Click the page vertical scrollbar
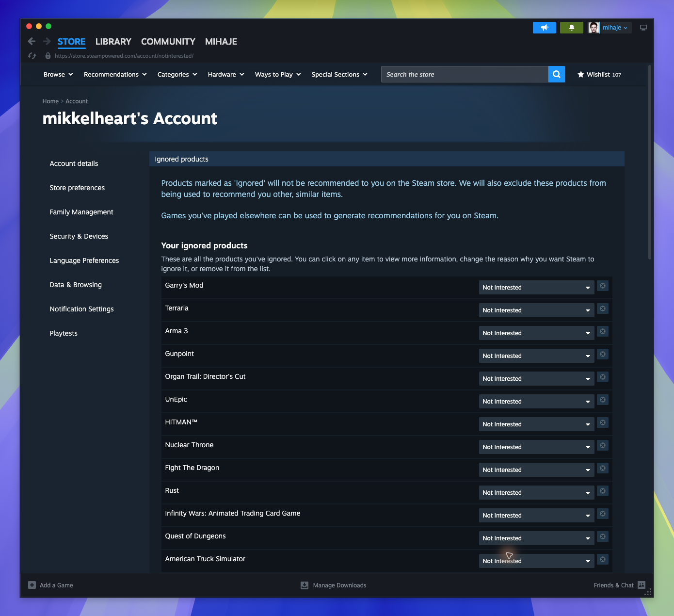674x616 pixels. pos(650,162)
